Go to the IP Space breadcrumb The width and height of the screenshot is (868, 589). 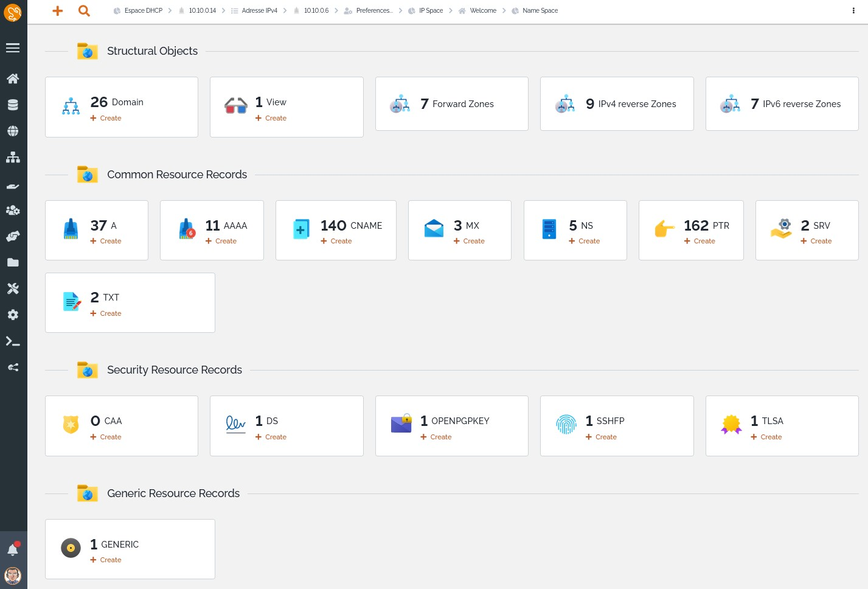point(430,11)
